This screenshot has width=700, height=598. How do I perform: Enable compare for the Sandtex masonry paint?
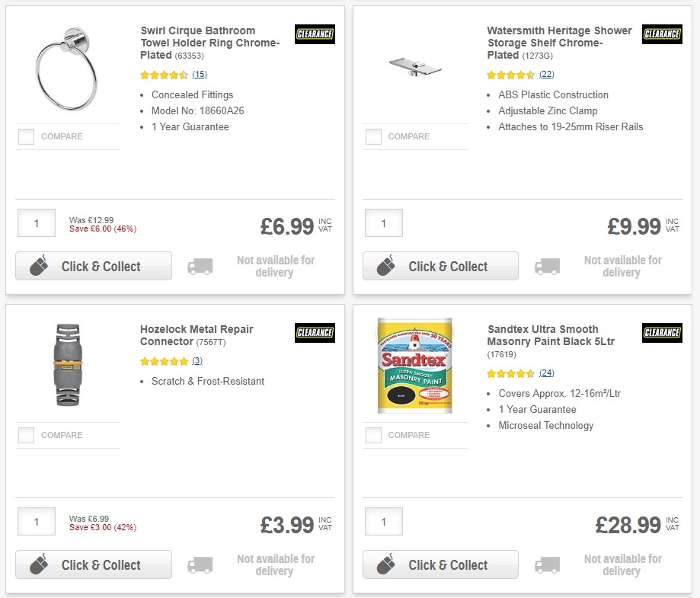coord(373,435)
